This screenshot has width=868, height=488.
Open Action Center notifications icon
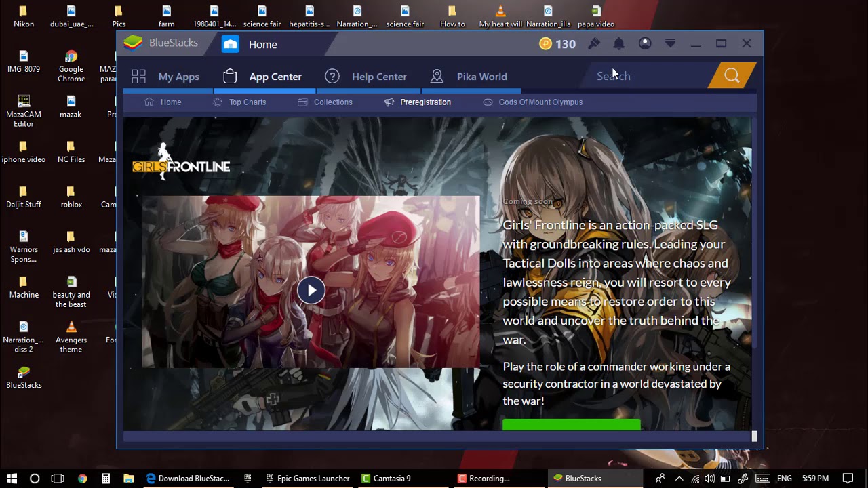(x=848, y=478)
